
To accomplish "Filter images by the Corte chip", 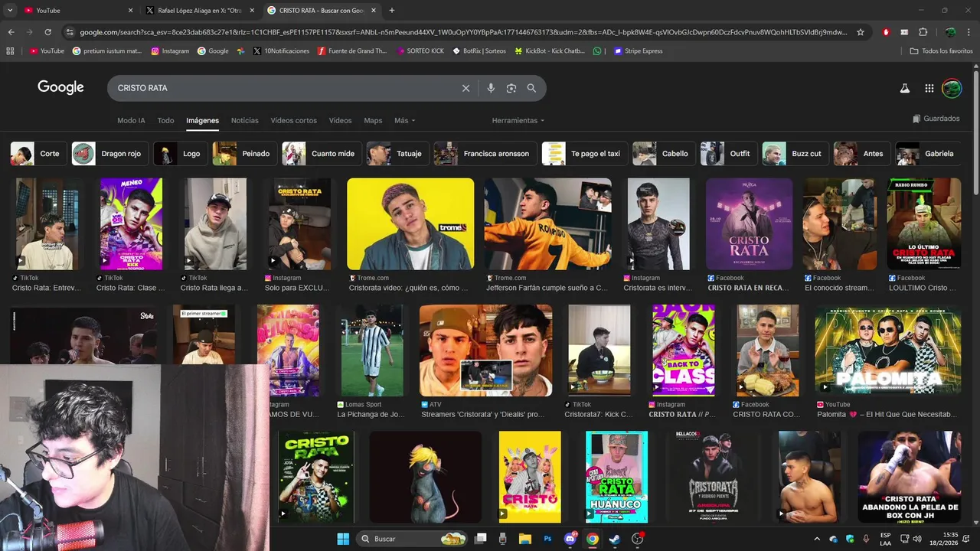I will (38, 154).
